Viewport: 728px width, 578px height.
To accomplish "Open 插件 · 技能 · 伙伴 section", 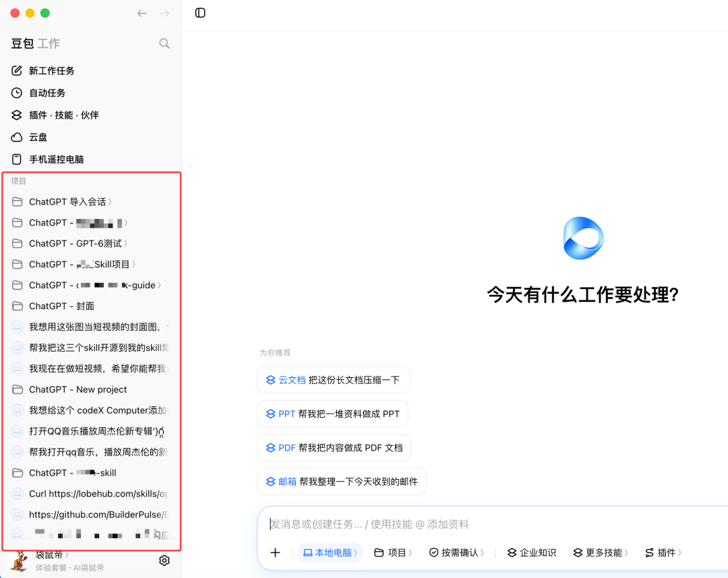I will tap(55, 115).
